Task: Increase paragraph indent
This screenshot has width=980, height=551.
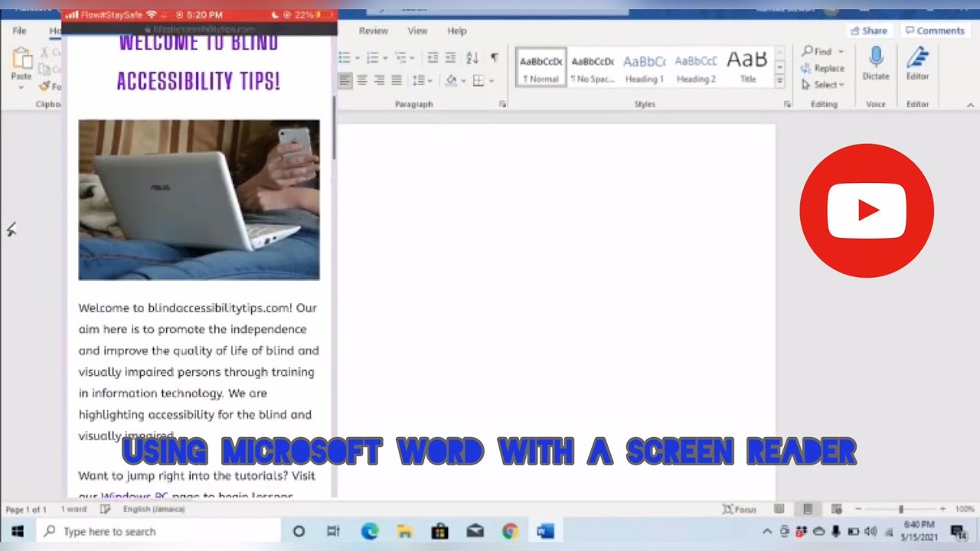Action: coord(451,58)
